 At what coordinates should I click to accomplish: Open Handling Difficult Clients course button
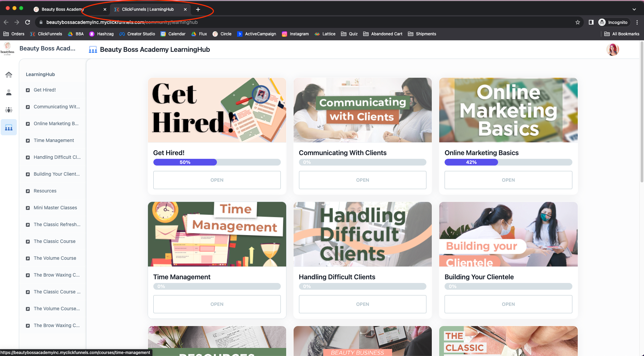click(x=363, y=304)
